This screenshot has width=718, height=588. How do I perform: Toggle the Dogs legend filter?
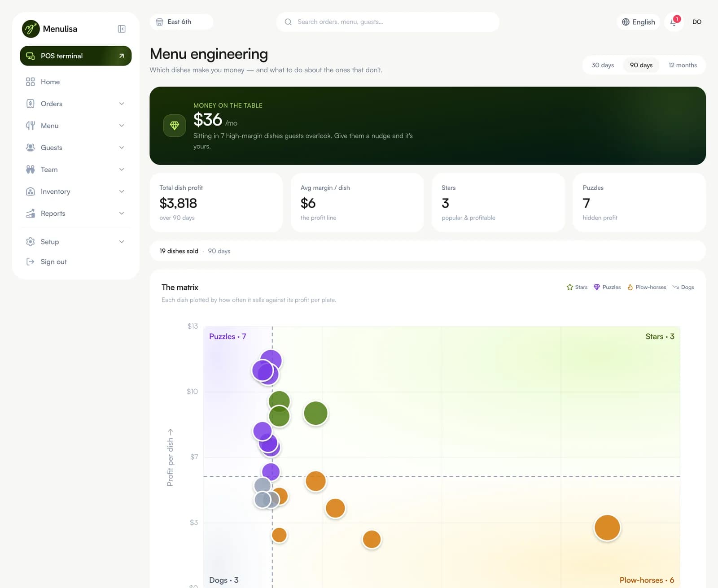(x=683, y=287)
